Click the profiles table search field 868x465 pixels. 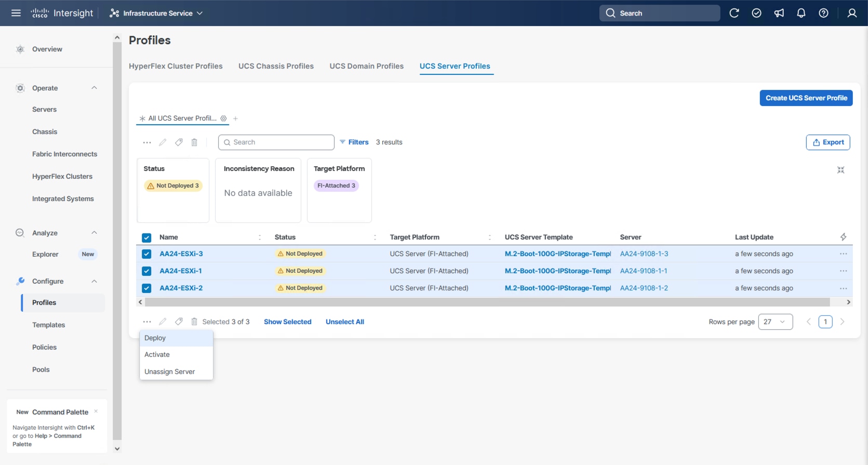point(276,142)
